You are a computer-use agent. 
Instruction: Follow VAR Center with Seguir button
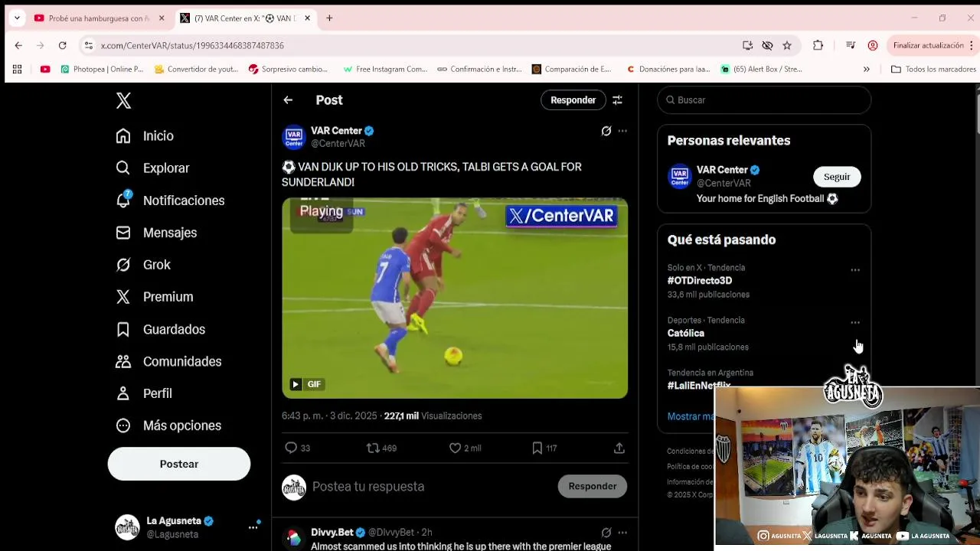(837, 177)
